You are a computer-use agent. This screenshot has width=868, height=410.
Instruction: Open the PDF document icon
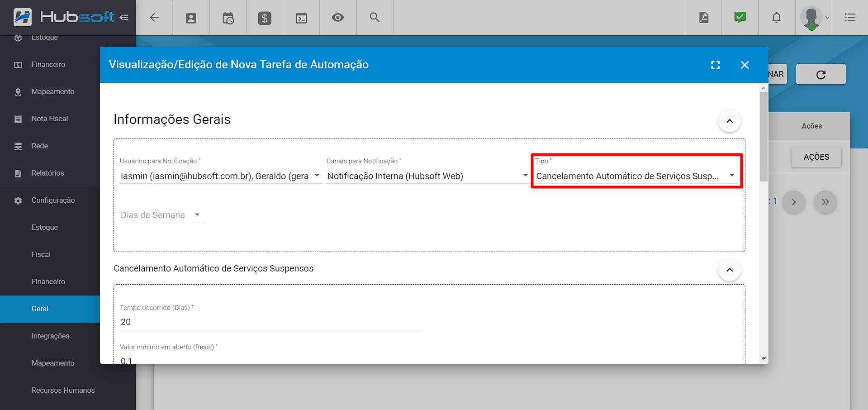point(704,18)
